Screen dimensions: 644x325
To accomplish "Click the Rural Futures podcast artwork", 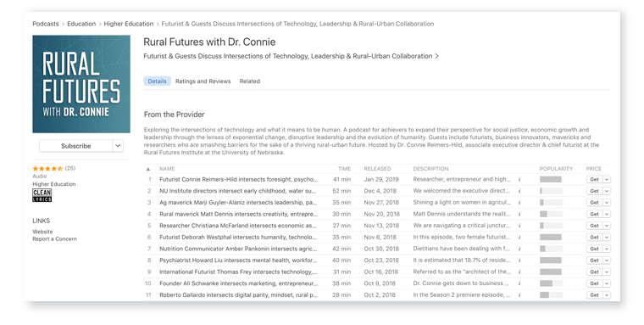I will coord(81,84).
